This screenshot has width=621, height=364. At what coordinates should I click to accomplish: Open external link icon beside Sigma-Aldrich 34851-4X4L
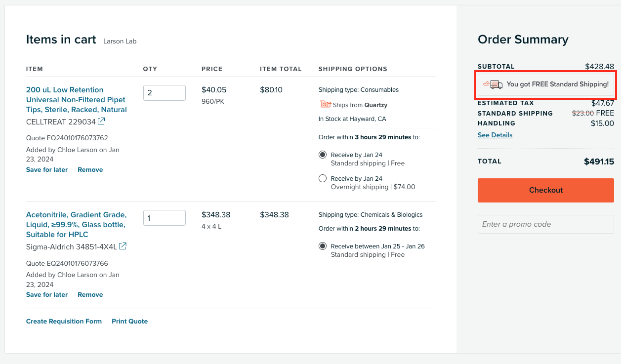click(123, 246)
